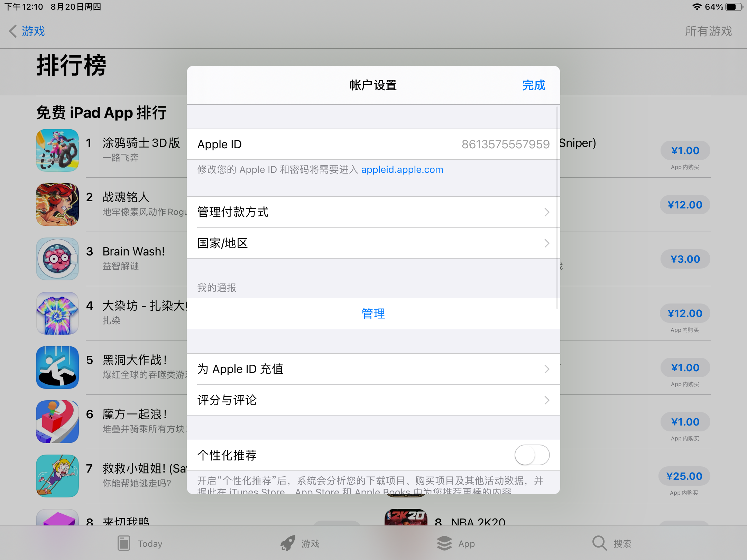Tap the 涂鸦骑士 3D版 app icon
This screenshot has width=747, height=560.
click(x=57, y=150)
